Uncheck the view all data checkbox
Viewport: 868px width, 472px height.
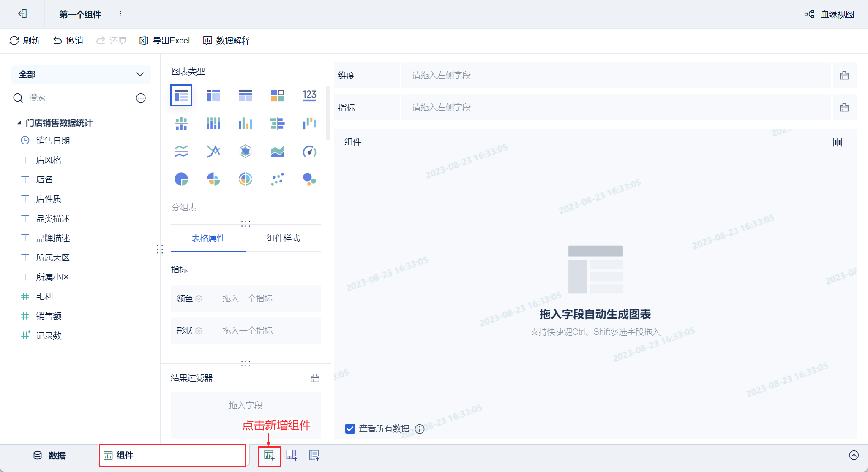tap(350, 429)
